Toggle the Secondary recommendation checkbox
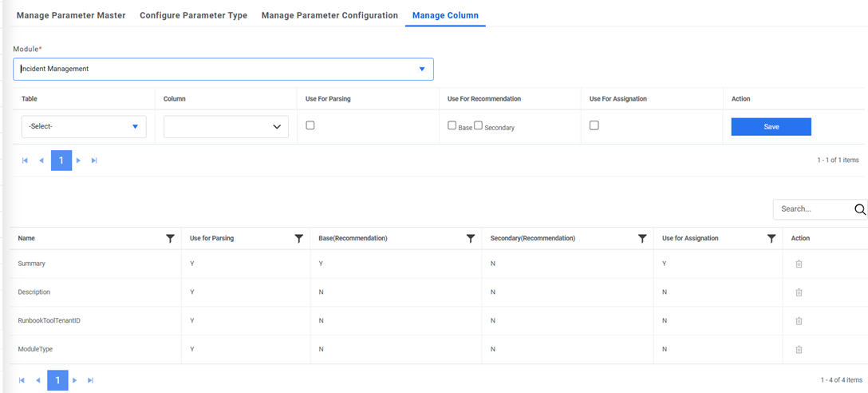868x393 pixels. (x=479, y=125)
